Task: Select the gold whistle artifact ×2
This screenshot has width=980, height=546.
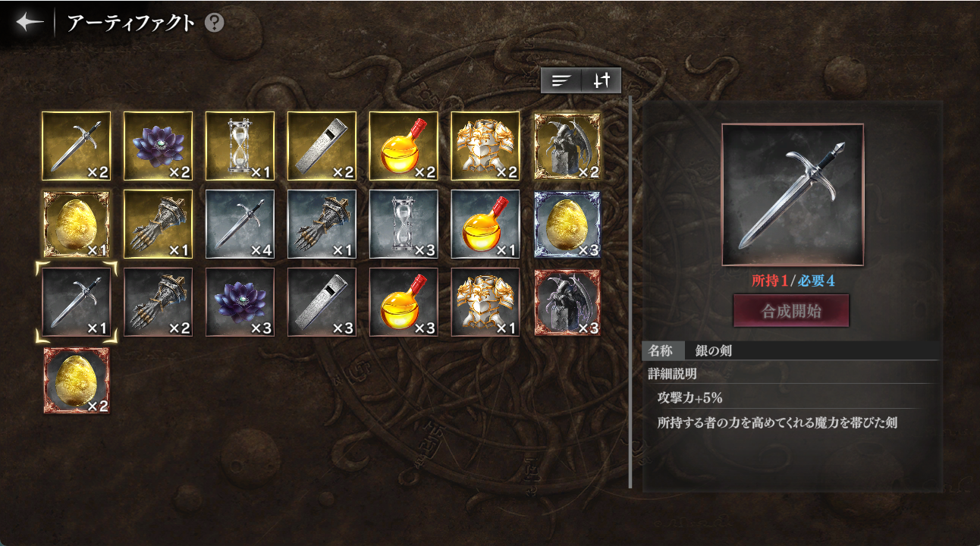Action: tap(322, 146)
